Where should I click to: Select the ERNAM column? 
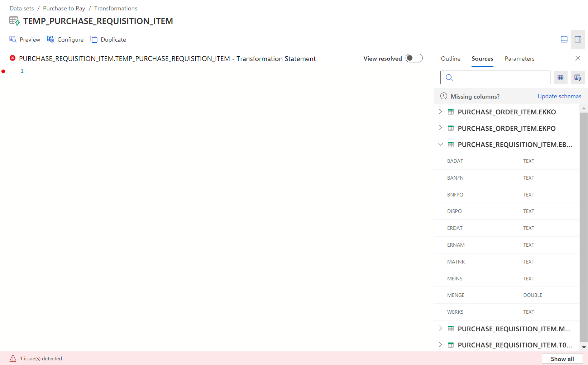506,245
